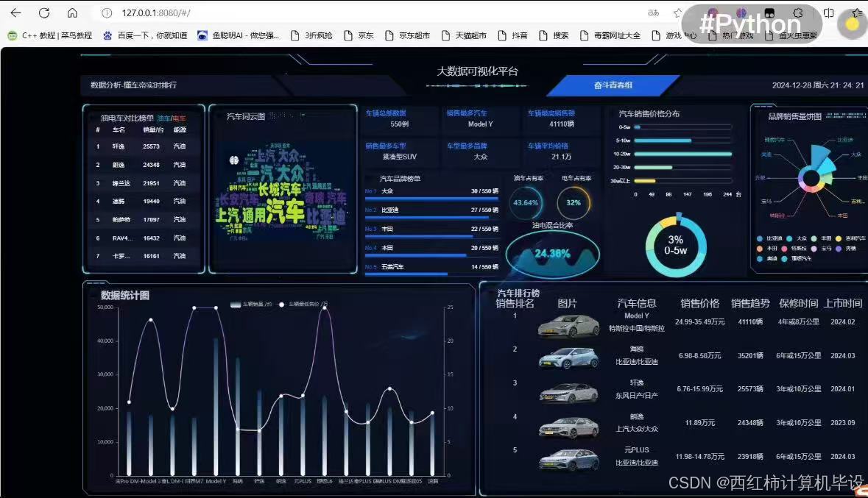868x498 pixels.
Task: Click the 轩逸 row in 油电车对比榜单
Action: [144, 146]
